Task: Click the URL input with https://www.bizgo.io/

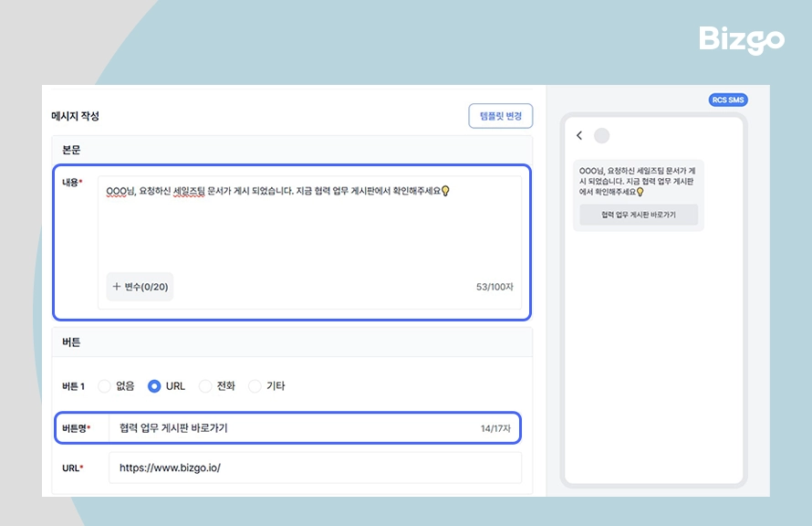Action: point(315,468)
